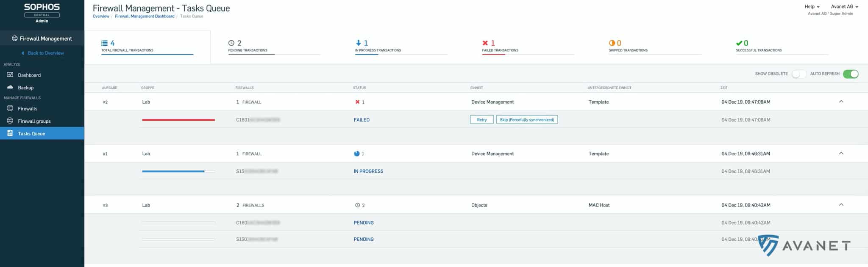868x267 pixels.
Task: Click the blue in-progress pie icon in task #1
Action: [356, 154]
